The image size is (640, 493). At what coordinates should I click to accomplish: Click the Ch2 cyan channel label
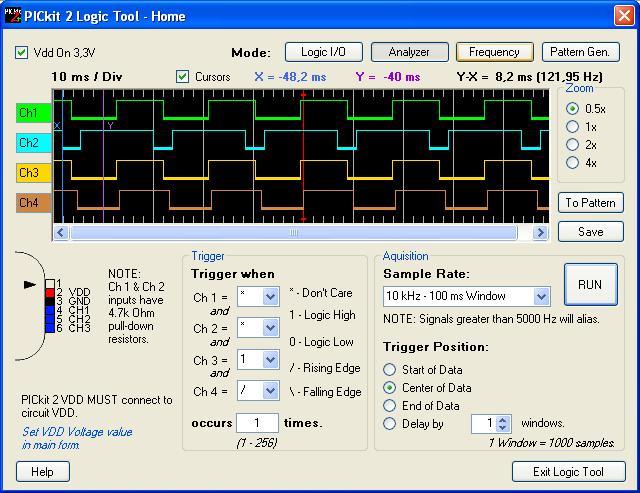tap(33, 143)
